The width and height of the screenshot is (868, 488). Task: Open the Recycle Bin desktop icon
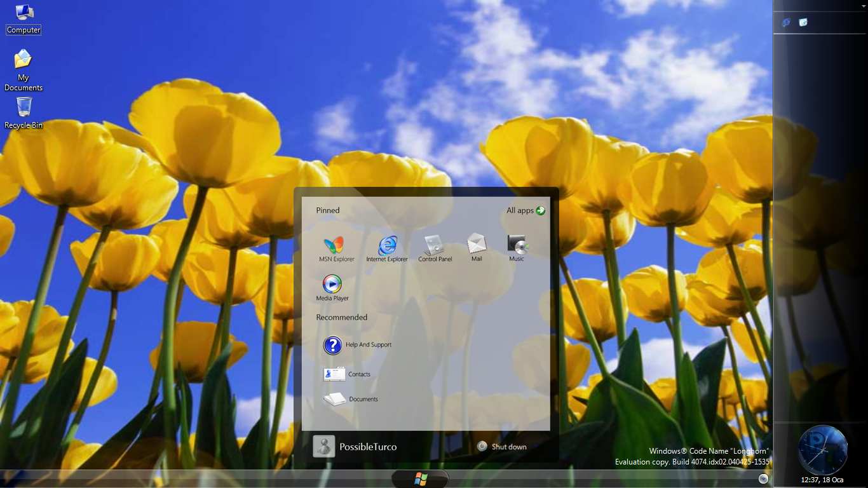click(x=24, y=112)
